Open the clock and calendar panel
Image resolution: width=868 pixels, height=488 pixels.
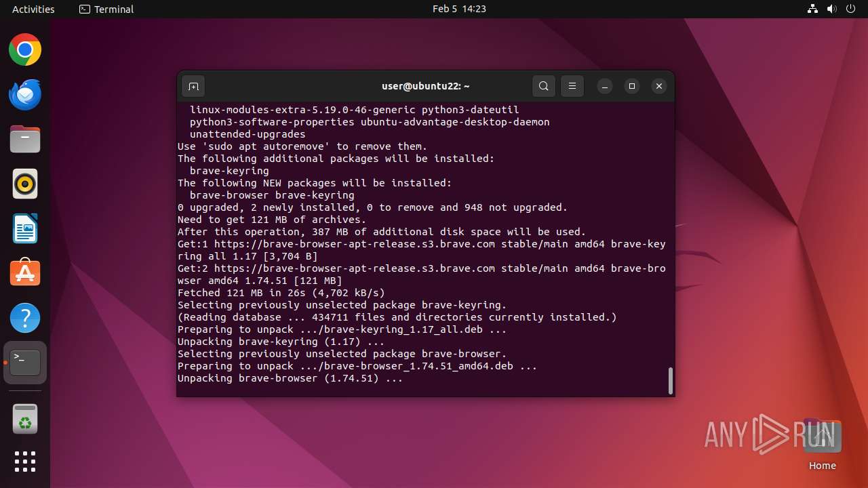(x=459, y=9)
